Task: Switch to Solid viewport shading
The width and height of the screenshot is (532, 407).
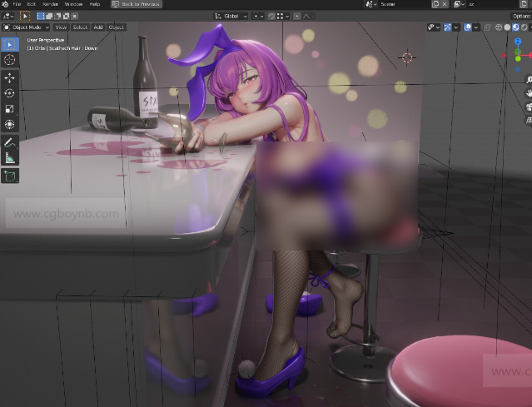Action: point(507,27)
